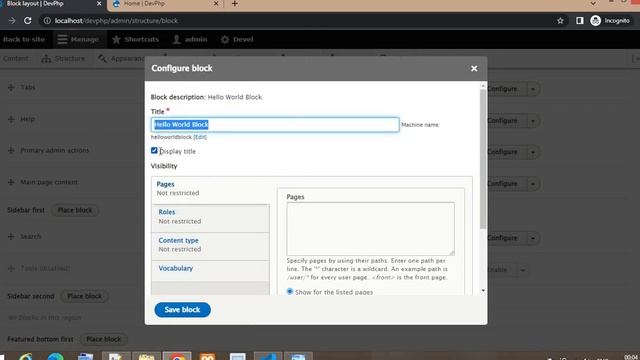This screenshot has width=640, height=360.
Task: Configure the Search block row
Action: click(506, 238)
